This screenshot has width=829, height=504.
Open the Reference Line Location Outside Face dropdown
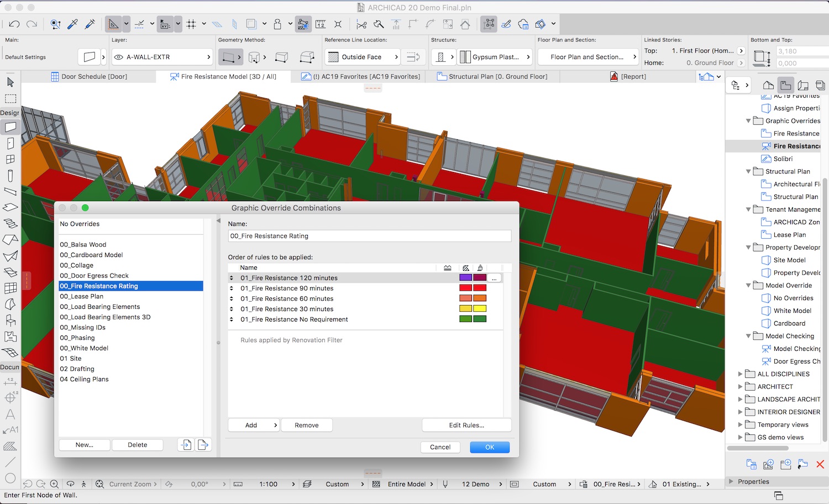pos(363,57)
